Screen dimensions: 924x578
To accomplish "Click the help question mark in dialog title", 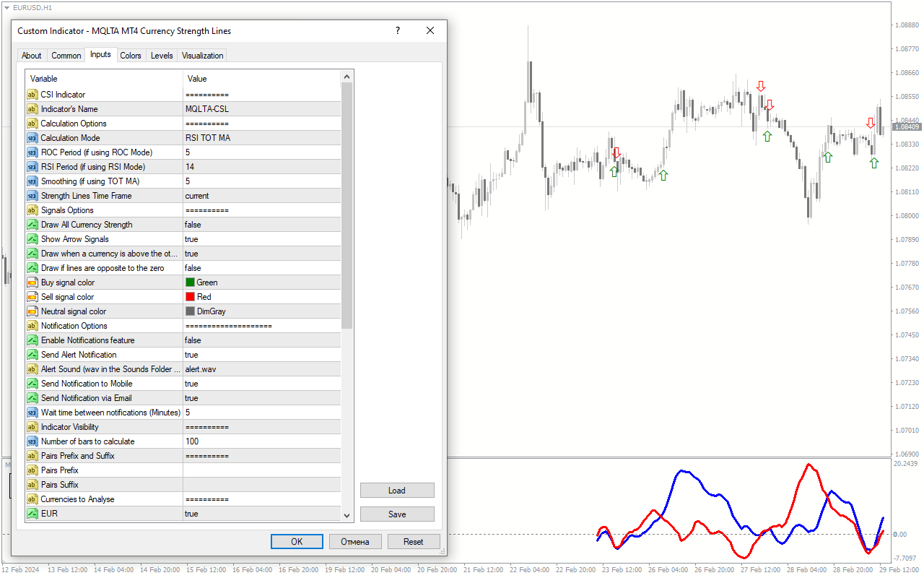I will point(397,31).
